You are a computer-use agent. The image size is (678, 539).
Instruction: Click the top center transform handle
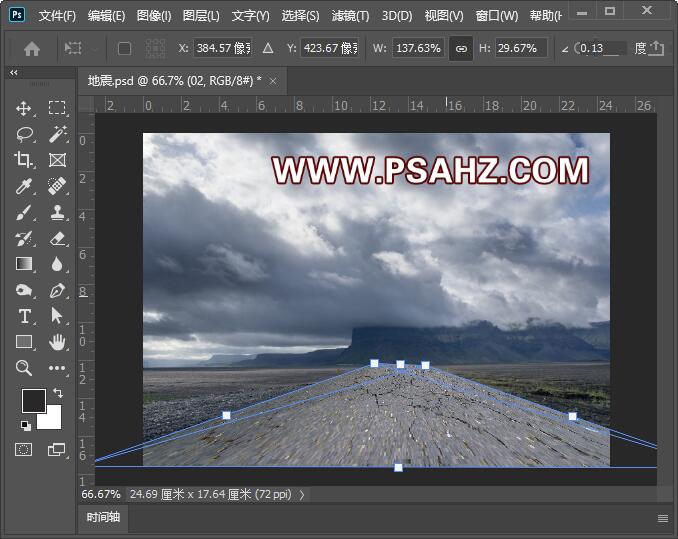400,364
